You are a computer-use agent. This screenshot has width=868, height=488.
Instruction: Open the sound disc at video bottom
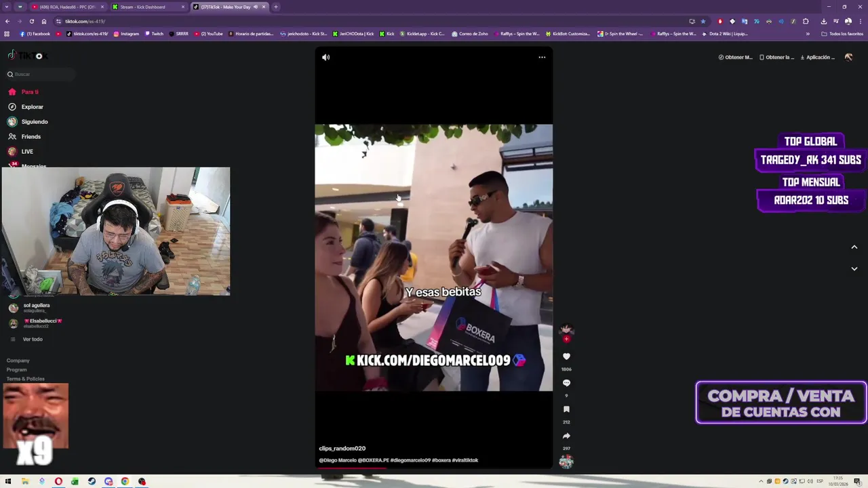coord(566,462)
